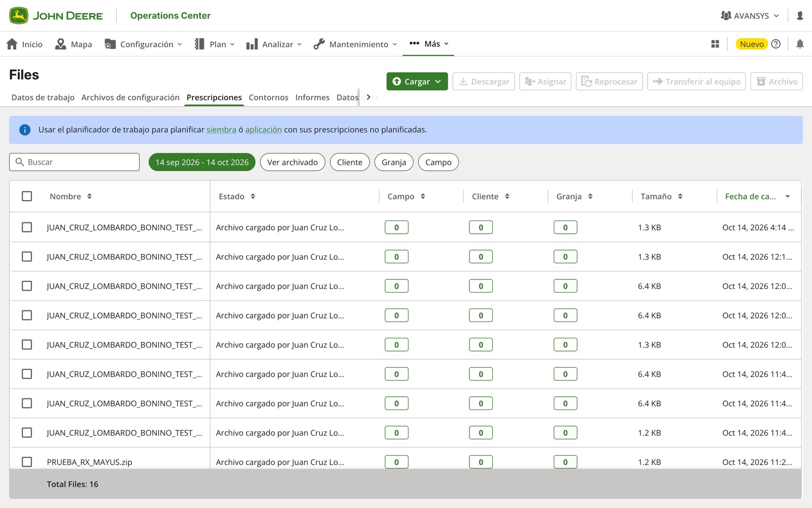Sort by Granja column arrows

pos(590,197)
